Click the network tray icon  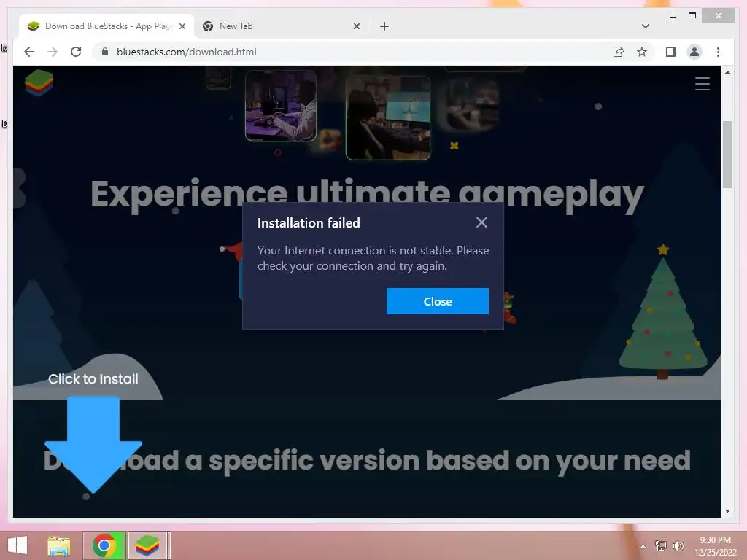660,545
